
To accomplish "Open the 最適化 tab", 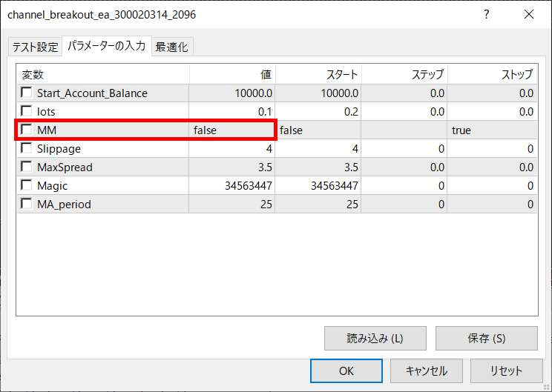I will click(171, 47).
